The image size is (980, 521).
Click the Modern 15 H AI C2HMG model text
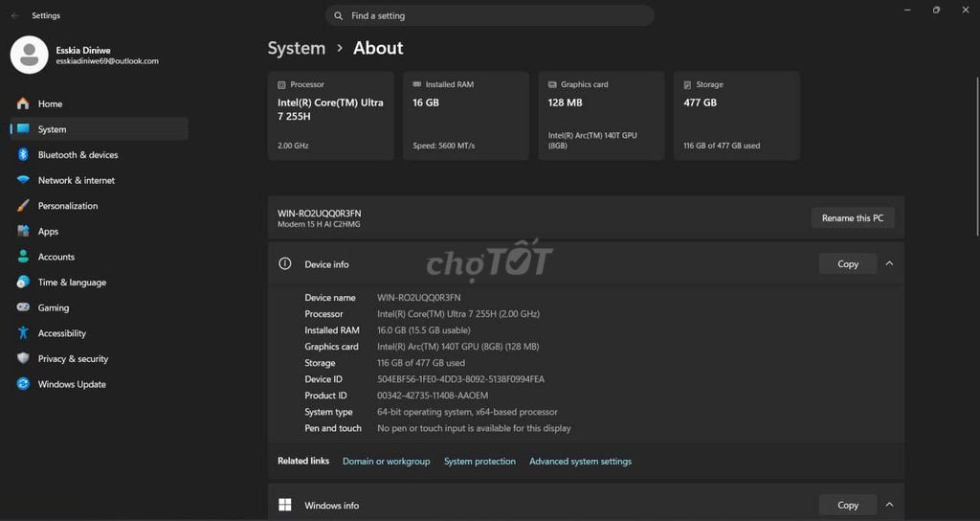coord(319,224)
